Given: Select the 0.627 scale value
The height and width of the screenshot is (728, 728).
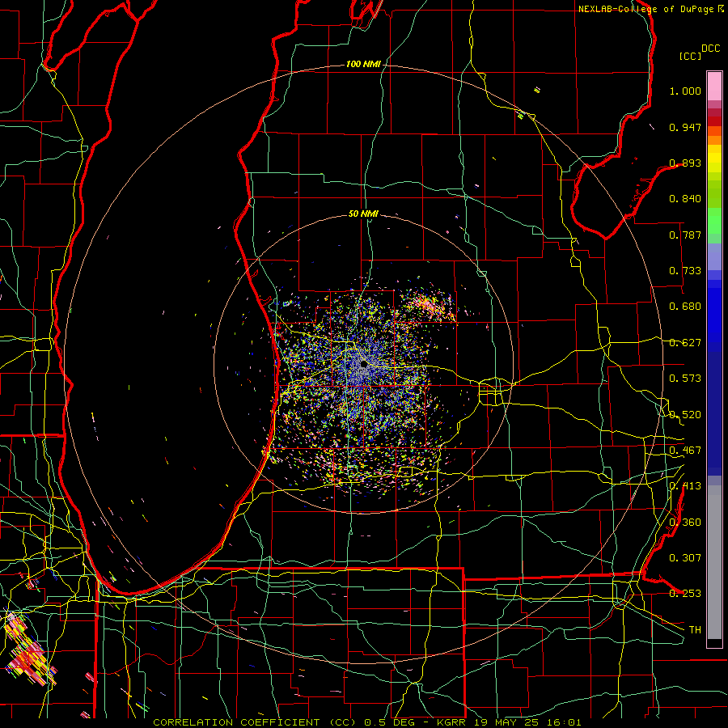Looking at the screenshot, I should point(685,343).
